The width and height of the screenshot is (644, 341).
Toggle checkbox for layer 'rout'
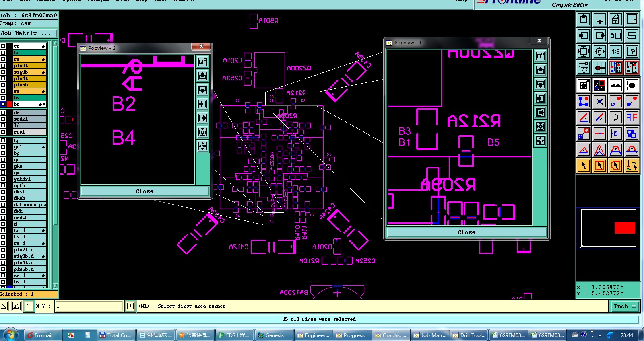(3, 132)
